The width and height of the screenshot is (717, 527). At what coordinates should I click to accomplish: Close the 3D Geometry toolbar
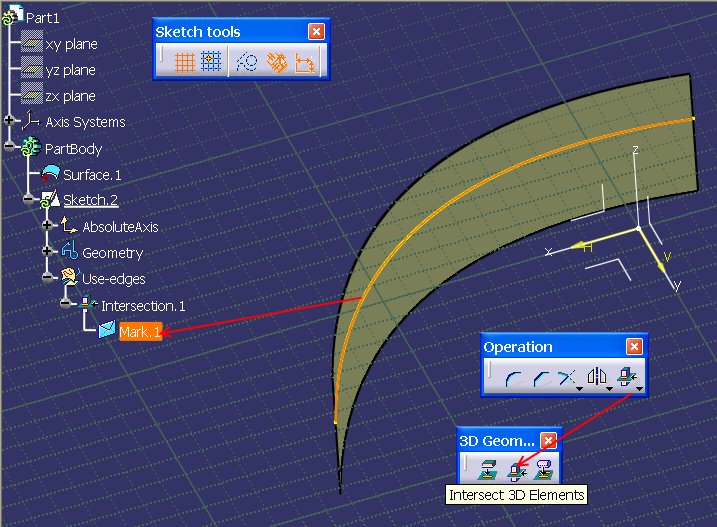pos(548,441)
